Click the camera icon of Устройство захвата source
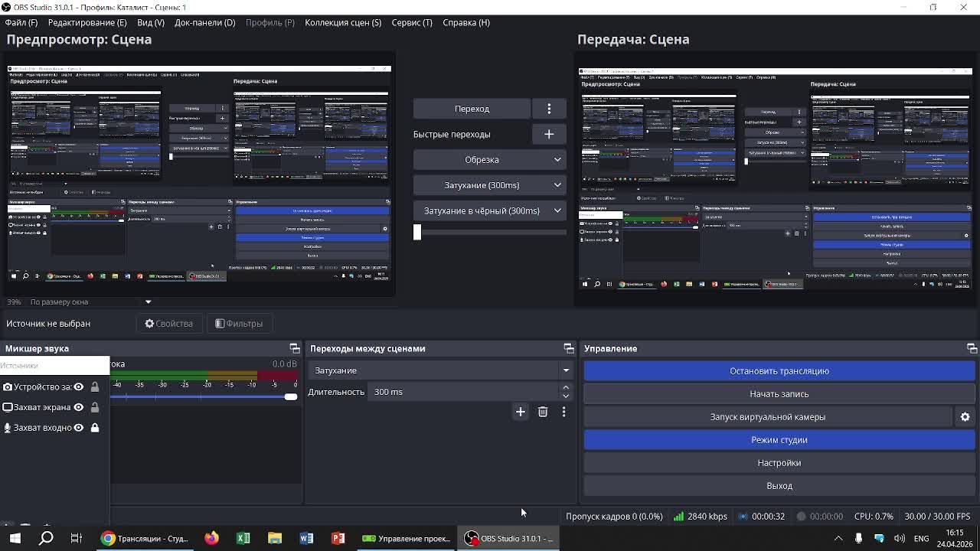Screen dimensions: 980x551 pyautogui.click(x=8, y=387)
